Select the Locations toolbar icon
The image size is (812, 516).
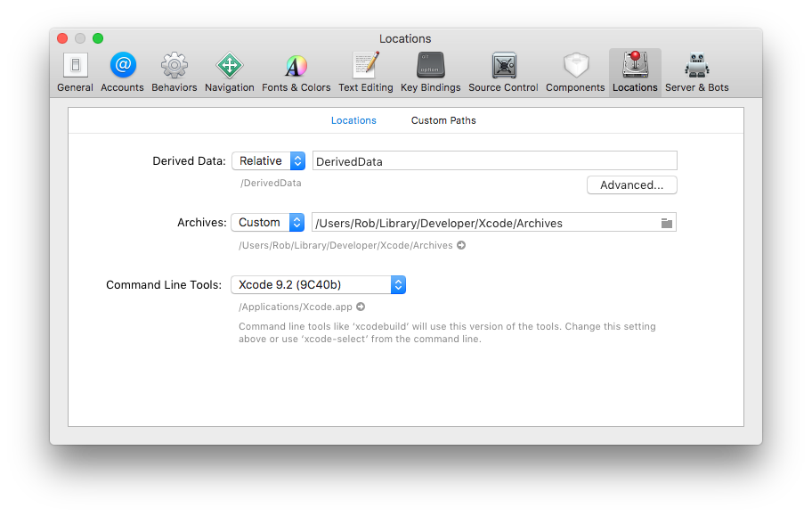(635, 72)
